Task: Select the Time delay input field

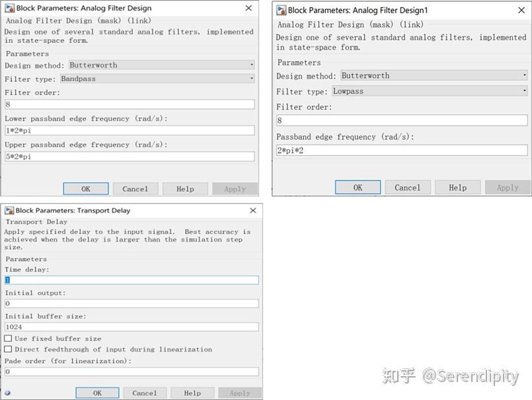Action: pos(130,279)
